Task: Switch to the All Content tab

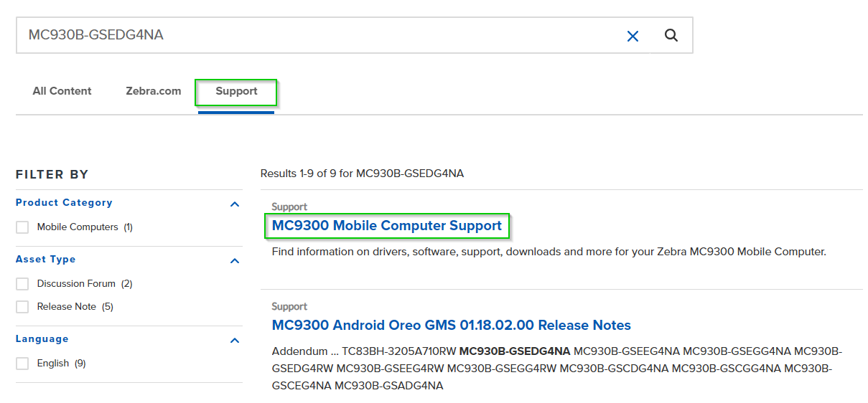Action: point(62,91)
